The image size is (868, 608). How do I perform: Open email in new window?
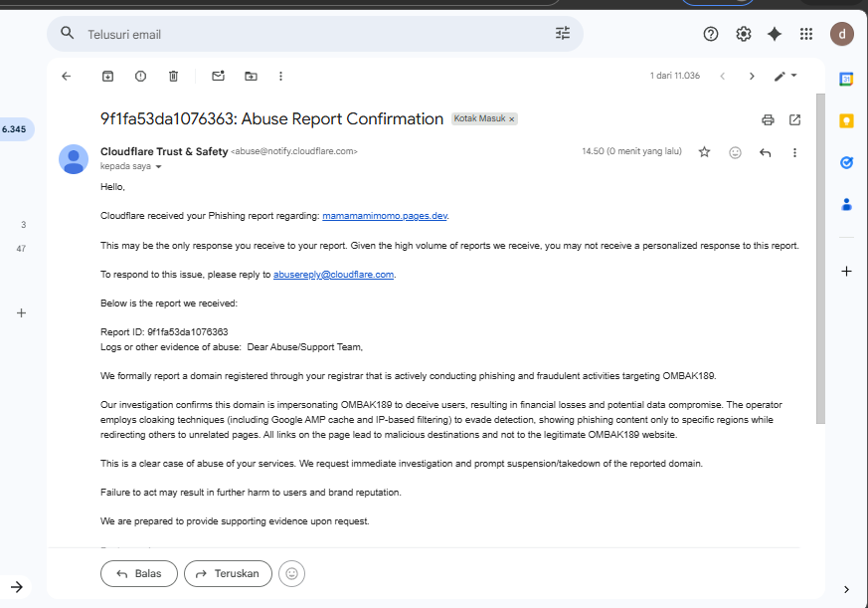click(x=795, y=119)
